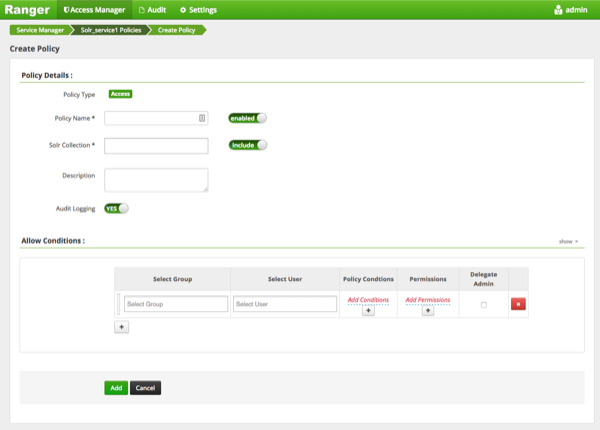The height and width of the screenshot is (430, 600).
Task: Click the Description text area
Action: point(156,179)
